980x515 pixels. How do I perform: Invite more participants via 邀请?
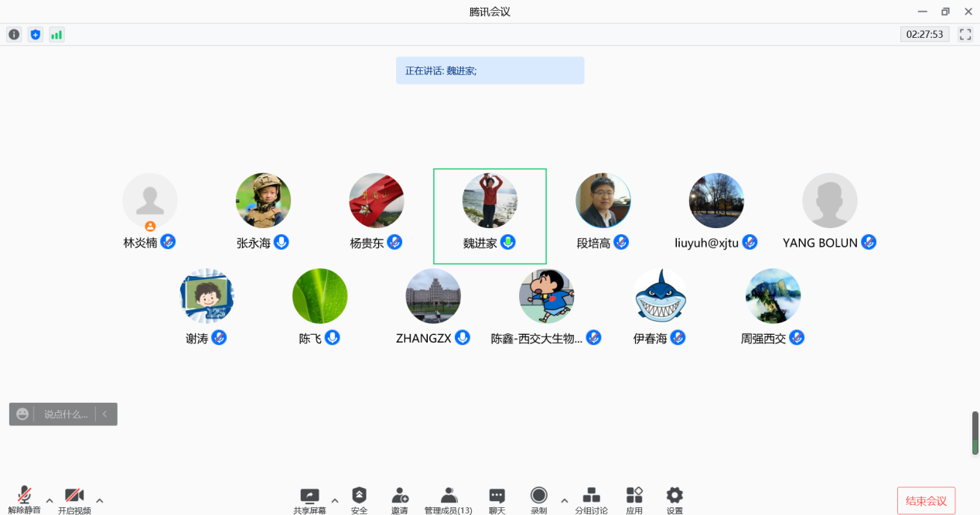click(399, 499)
